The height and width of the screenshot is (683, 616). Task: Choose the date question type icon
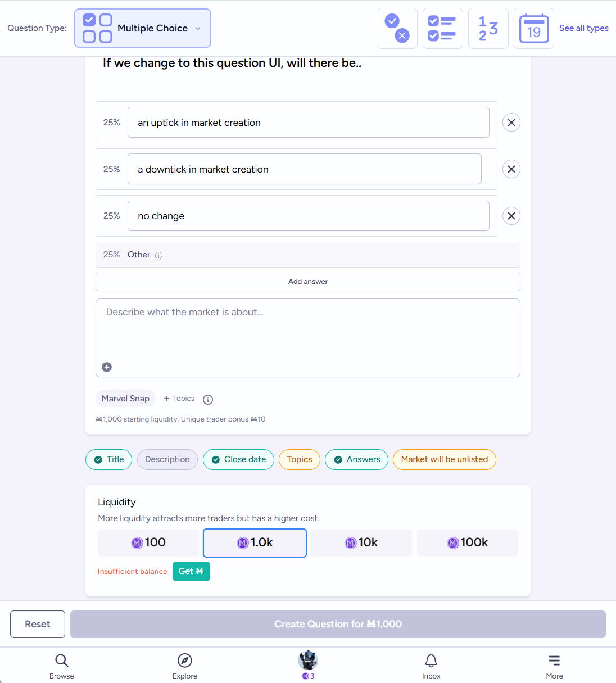pos(533,28)
